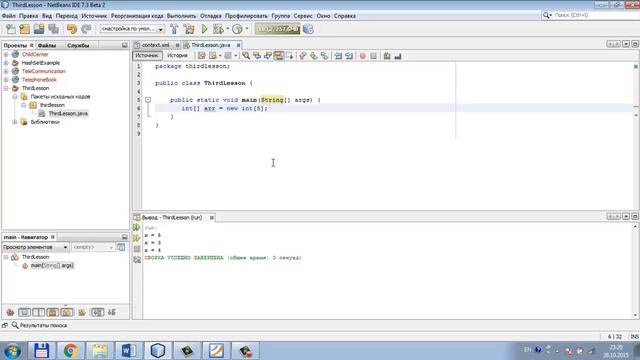Screen dimensions: 640x360
Task: Open Microsoft Word from taskbar
Action: pos(129,351)
